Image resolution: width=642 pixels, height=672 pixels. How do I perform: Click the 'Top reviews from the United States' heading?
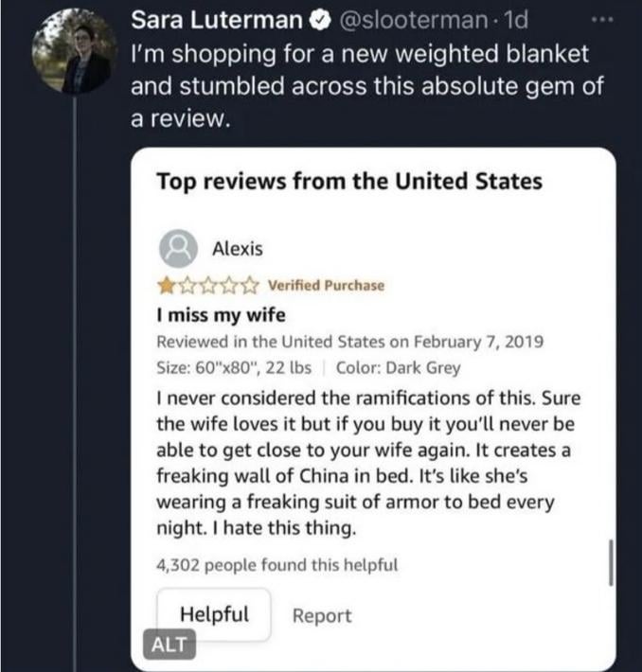point(349,181)
